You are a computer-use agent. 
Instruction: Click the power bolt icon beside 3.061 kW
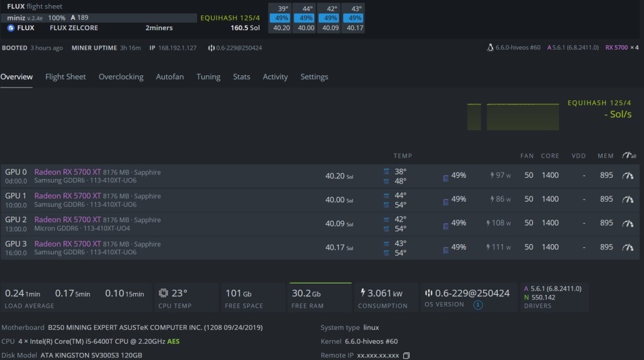point(363,292)
